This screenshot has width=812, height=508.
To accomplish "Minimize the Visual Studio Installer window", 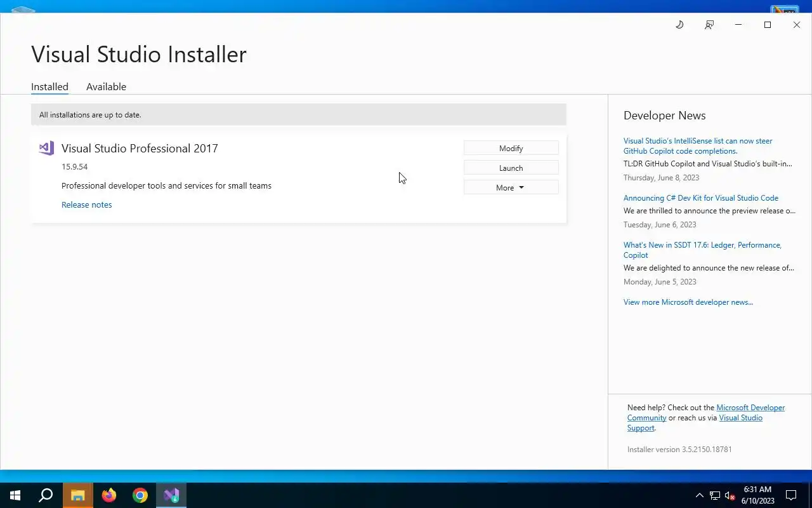I will coord(738,25).
